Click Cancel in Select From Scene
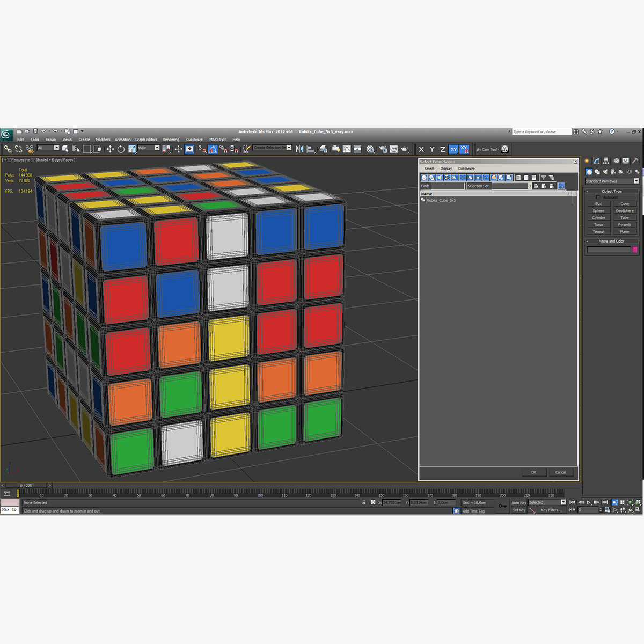644x644 pixels. coord(561,472)
